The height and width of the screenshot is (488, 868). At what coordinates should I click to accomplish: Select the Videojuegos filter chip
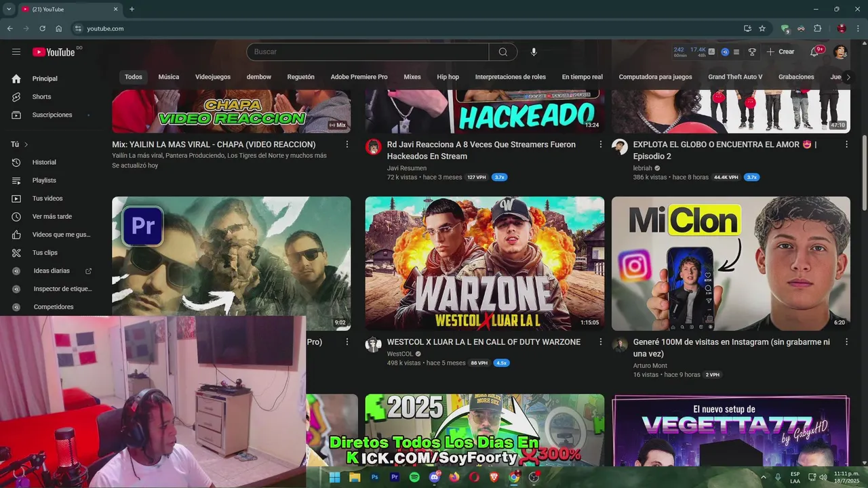[x=213, y=77]
